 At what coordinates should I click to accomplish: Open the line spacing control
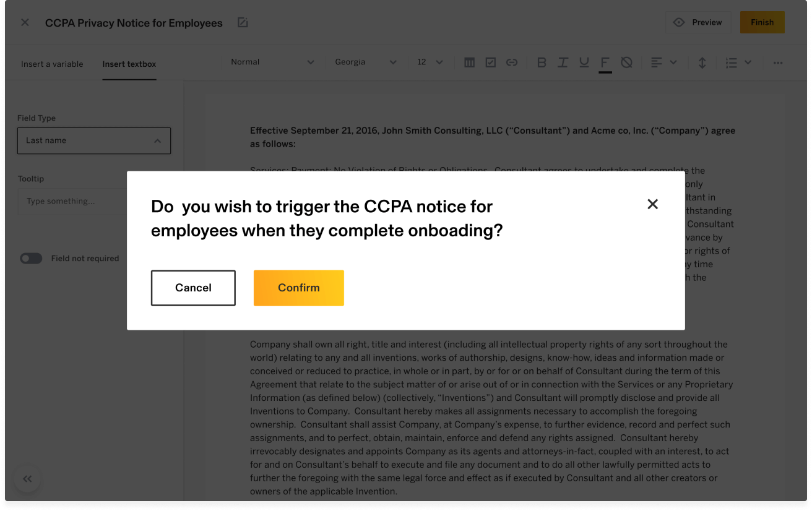pyautogui.click(x=702, y=62)
